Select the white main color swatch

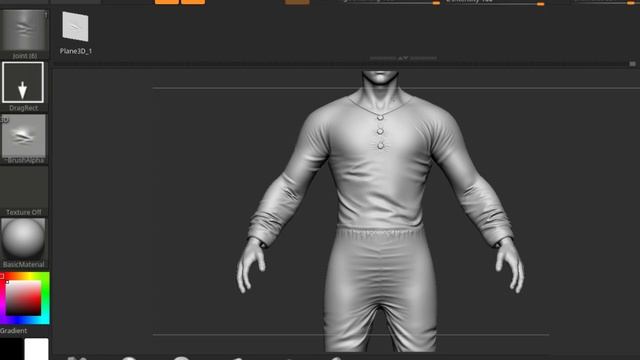[x=36, y=349]
